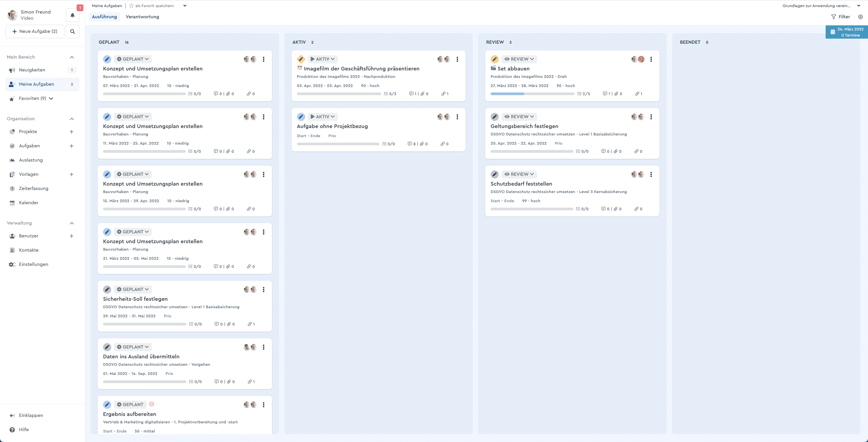Open kebab menu on Set abbauen card

[x=651, y=59]
